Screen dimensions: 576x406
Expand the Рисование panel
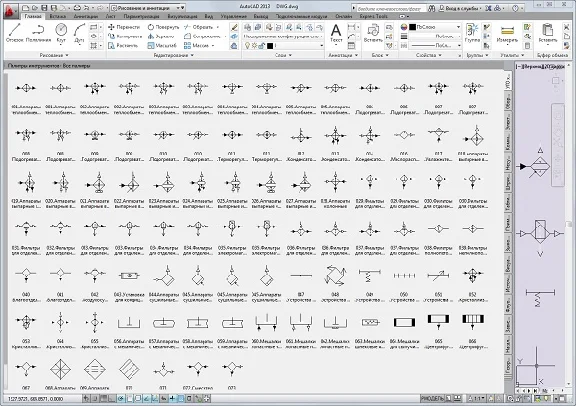tap(54, 55)
